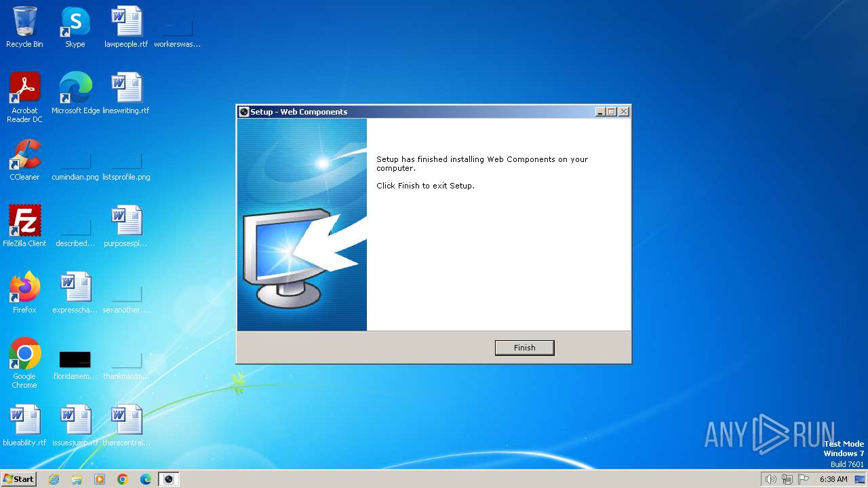The height and width of the screenshot is (488, 868).
Task: Select the sexanother file icon
Action: [126, 300]
